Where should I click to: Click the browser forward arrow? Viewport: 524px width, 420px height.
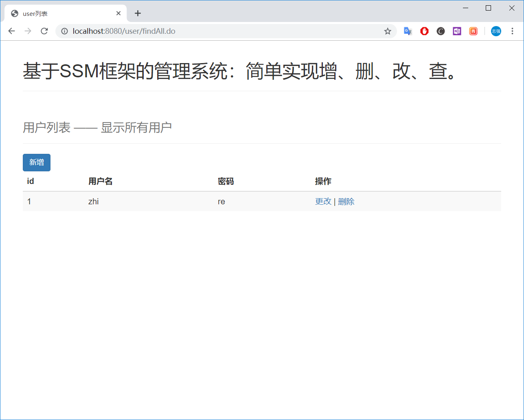click(28, 31)
